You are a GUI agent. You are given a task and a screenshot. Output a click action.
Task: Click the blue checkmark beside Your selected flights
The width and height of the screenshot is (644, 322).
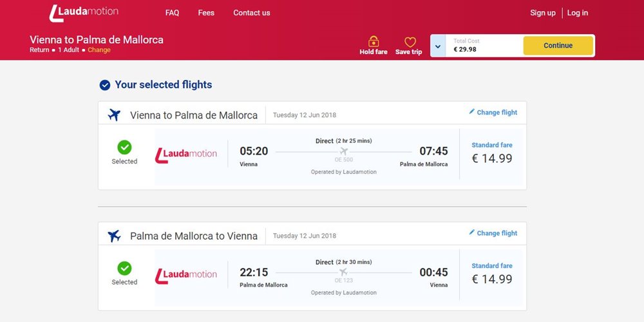pos(105,85)
